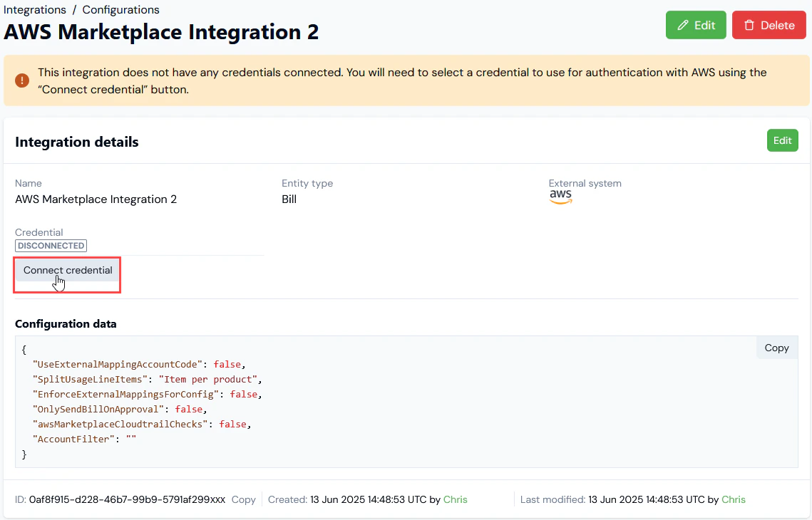Viewport: 812px width, 520px height.
Task: Click the pencil icon on Edit button
Action: (x=683, y=26)
